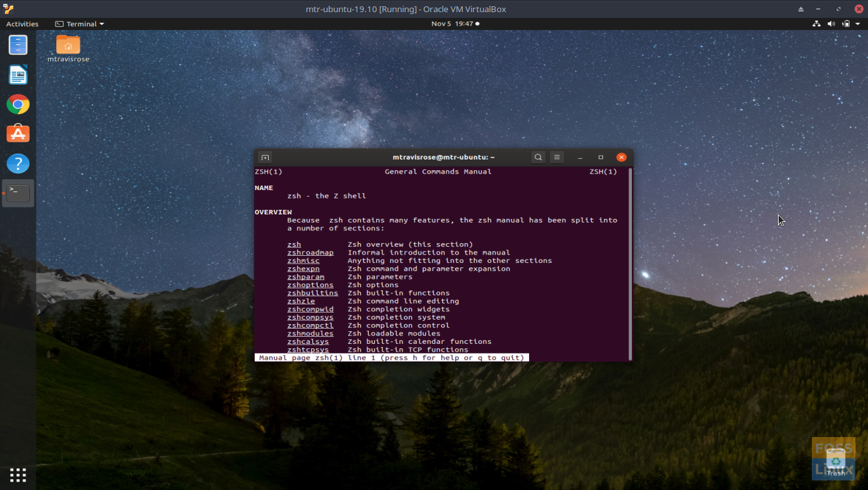868x490 pixels.
Task: Click the text 'zsh - the Z shell'
Action: [327, 196]
